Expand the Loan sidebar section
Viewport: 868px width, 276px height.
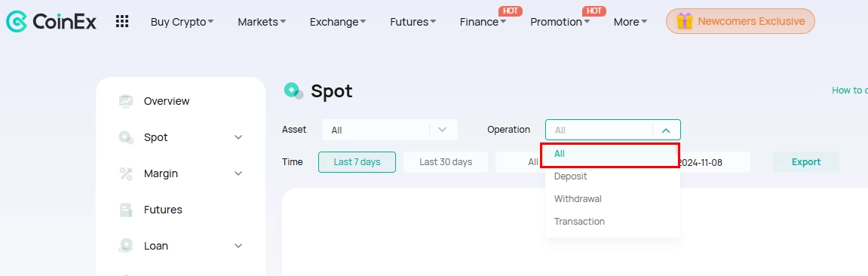coord(238,246)
